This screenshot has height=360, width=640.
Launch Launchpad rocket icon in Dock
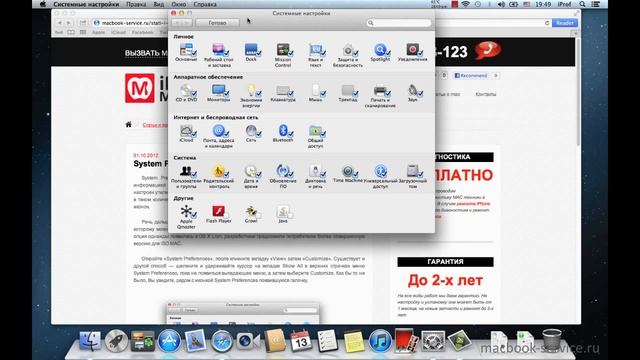point(116,341)
